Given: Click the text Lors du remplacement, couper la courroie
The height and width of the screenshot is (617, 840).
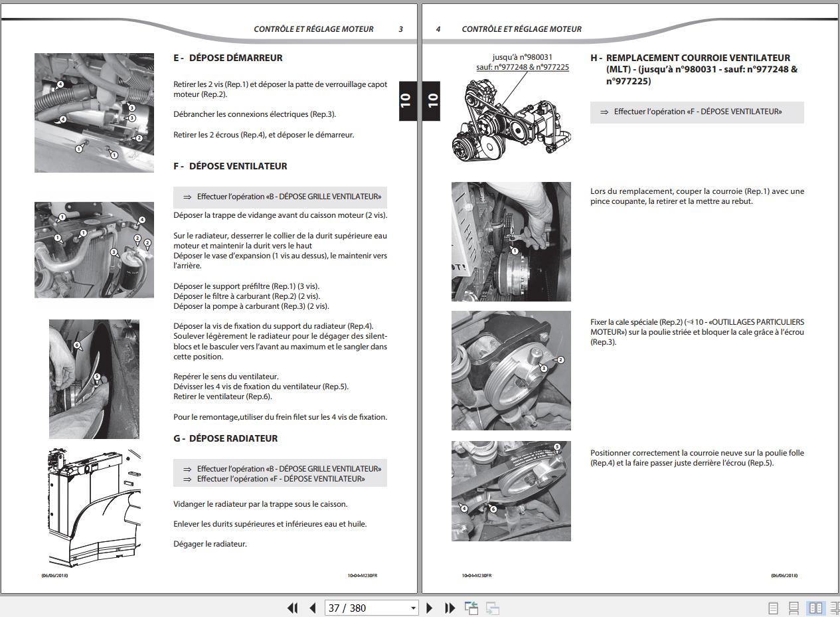Looking at the screenshot, I should point(697,197).
